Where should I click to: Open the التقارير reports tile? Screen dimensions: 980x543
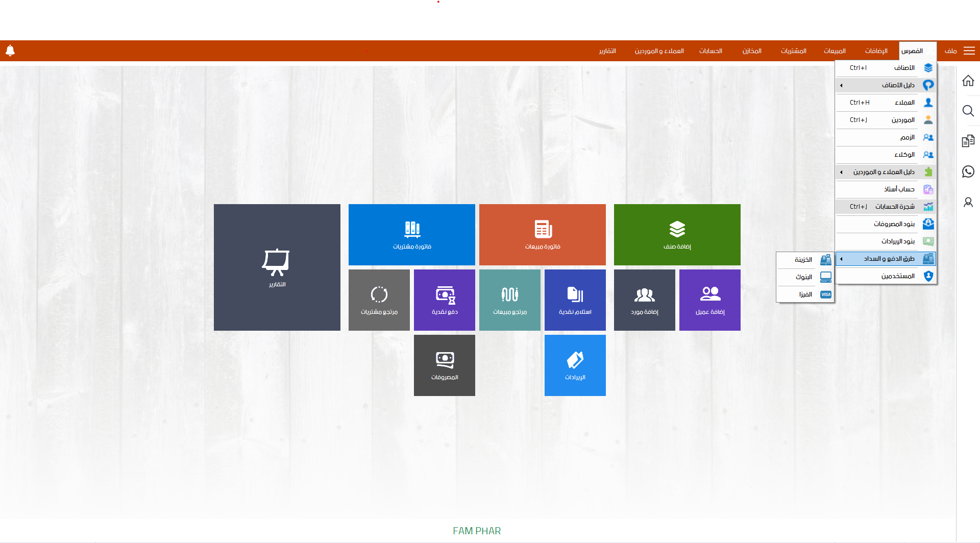pos(277,267)
